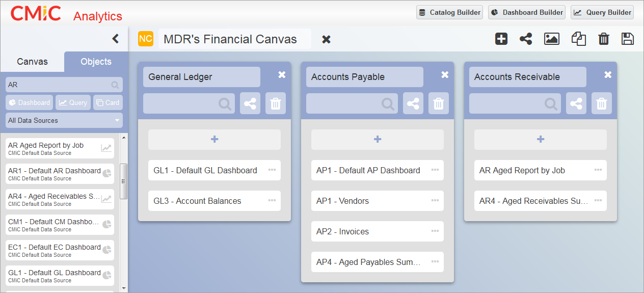Add an item to the Accounts Receivable card
The height and width of the screenshot is (293, 644).
(541, 139)
